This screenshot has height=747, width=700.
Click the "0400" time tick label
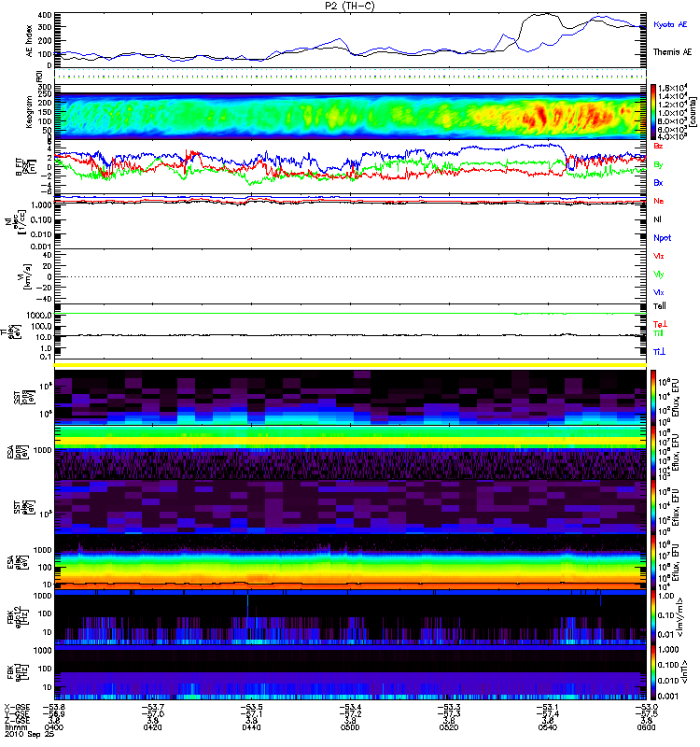click(x=54, y=727)
